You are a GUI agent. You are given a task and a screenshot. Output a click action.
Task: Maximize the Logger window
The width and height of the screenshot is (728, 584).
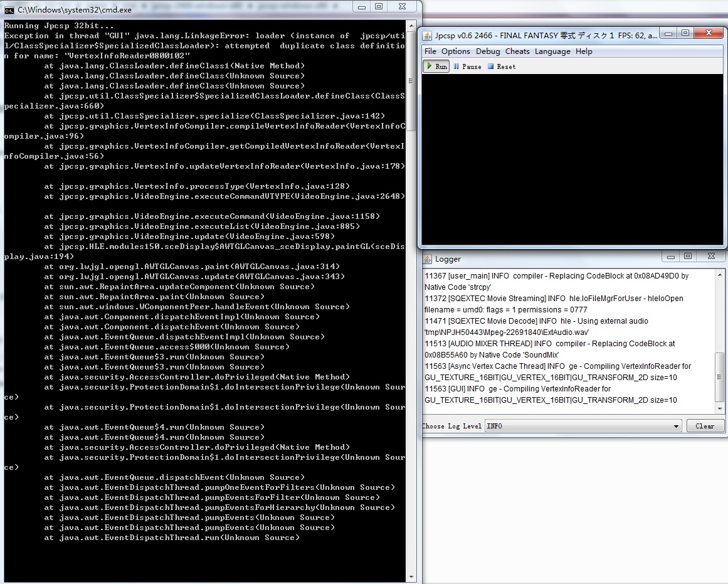[688, 256]
